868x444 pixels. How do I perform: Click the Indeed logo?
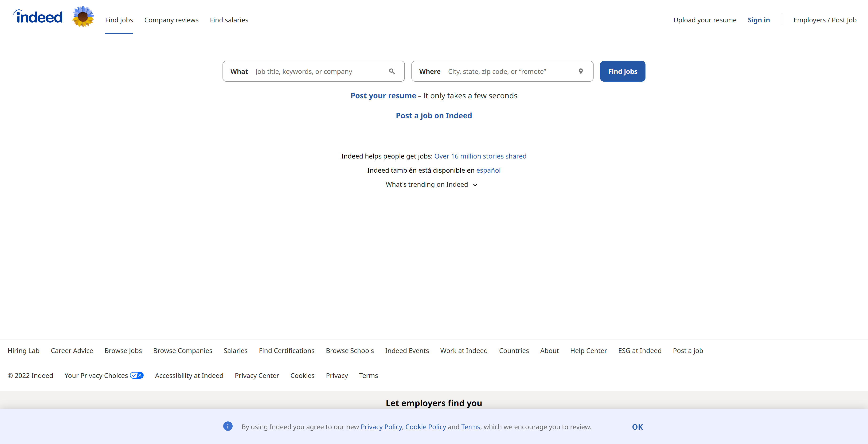tap(38, 16)
